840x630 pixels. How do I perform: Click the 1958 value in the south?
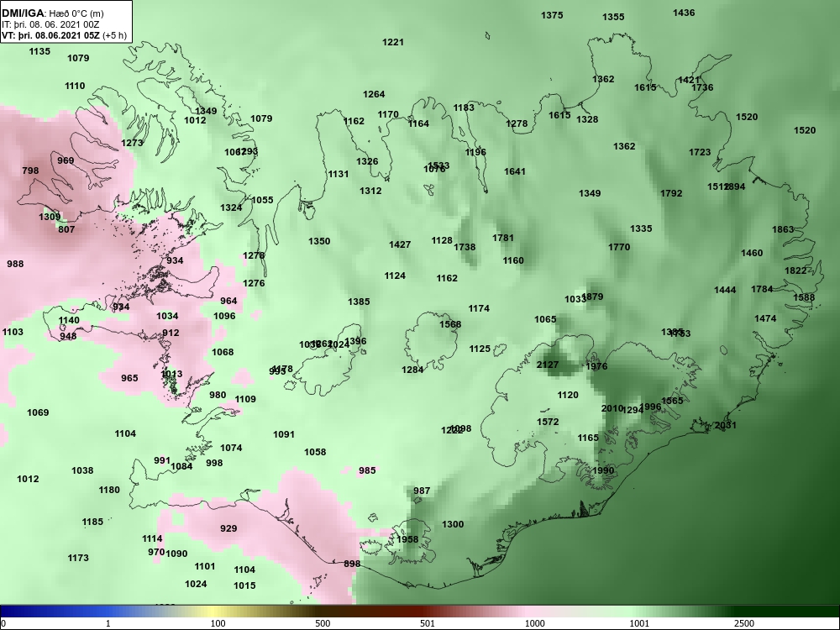(407, 539)
